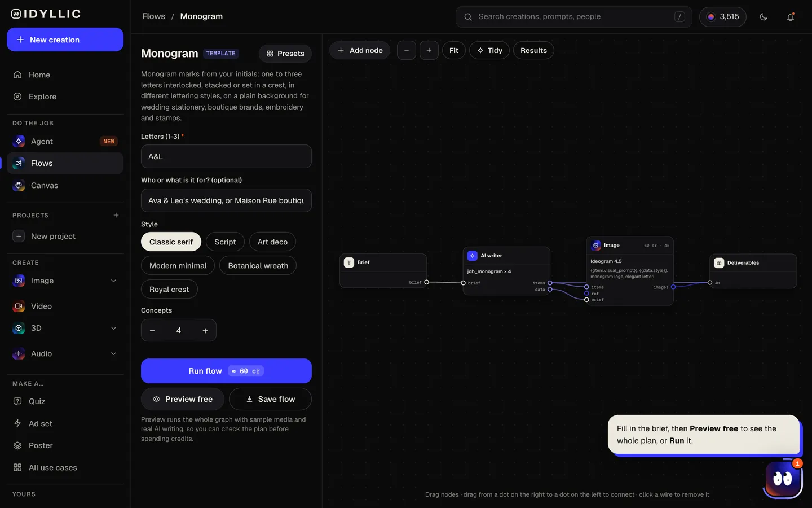Screen dimensions: 812x508
Task: Open the Presets menu
Action: coord(285,54)
